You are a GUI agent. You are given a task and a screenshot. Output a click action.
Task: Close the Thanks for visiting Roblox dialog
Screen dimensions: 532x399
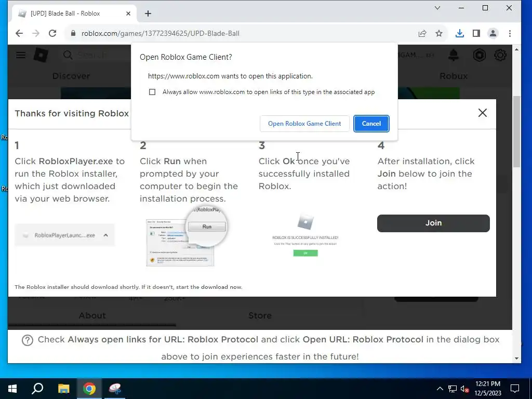click(x=482, y=113)
